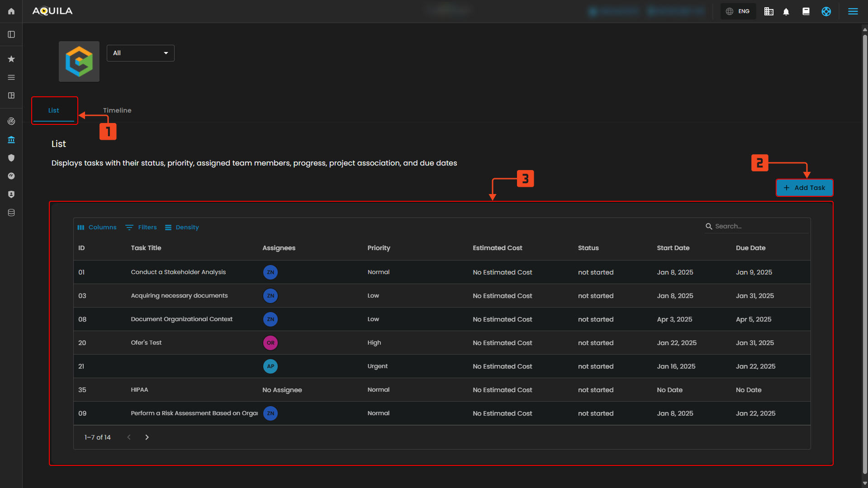This screenshot has width=868, height=488.
Task: Expand the All filter dropdown
Action: tap(140, 53)
